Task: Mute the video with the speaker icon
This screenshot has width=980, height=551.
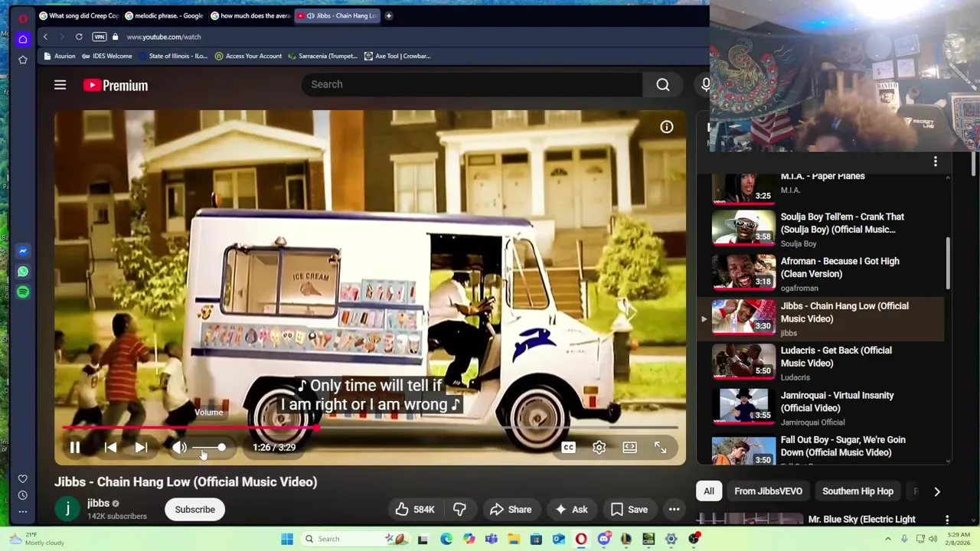Action: pyautogui.click(x=178, y=448)
